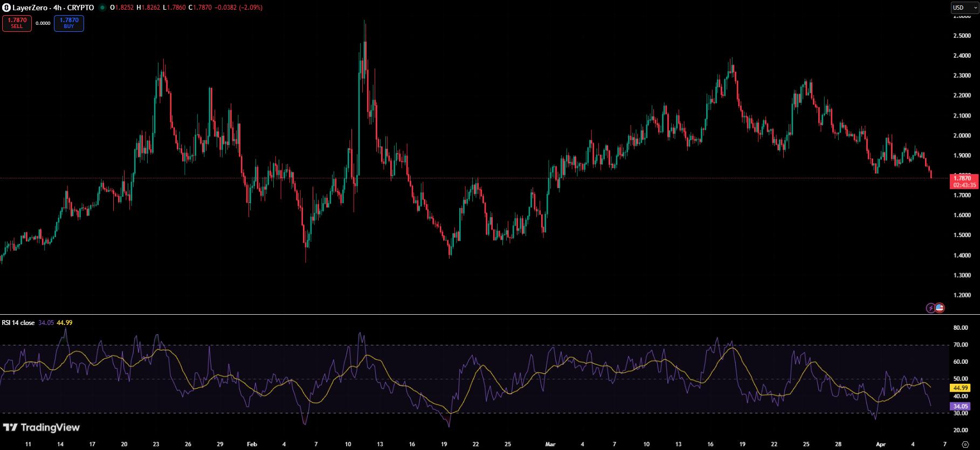Viewport: 980px width, 450px height.
Task: Select the RSI 14 close indicator legend
Action: point(18,323)
